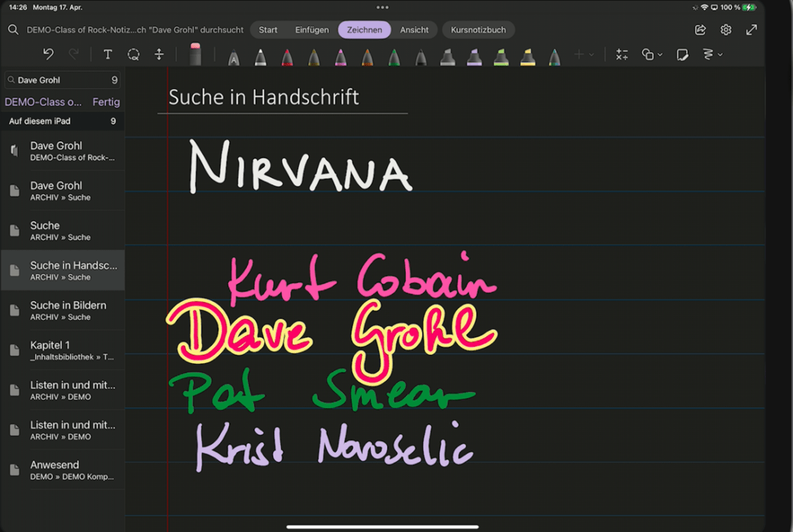
Task: Open the Kapitel 1 result
Action: 63,351
